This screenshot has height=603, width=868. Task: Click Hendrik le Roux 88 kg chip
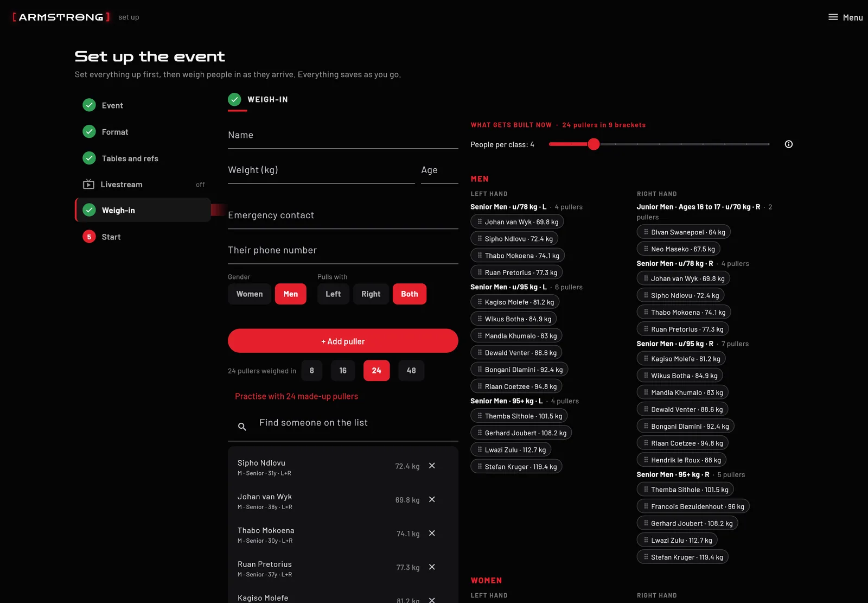tap(682, 460)
